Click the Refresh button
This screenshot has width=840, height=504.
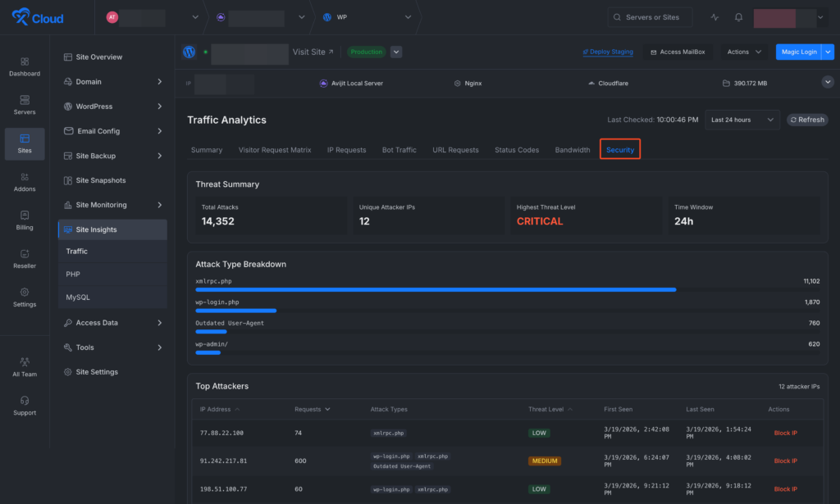point(806,120)
